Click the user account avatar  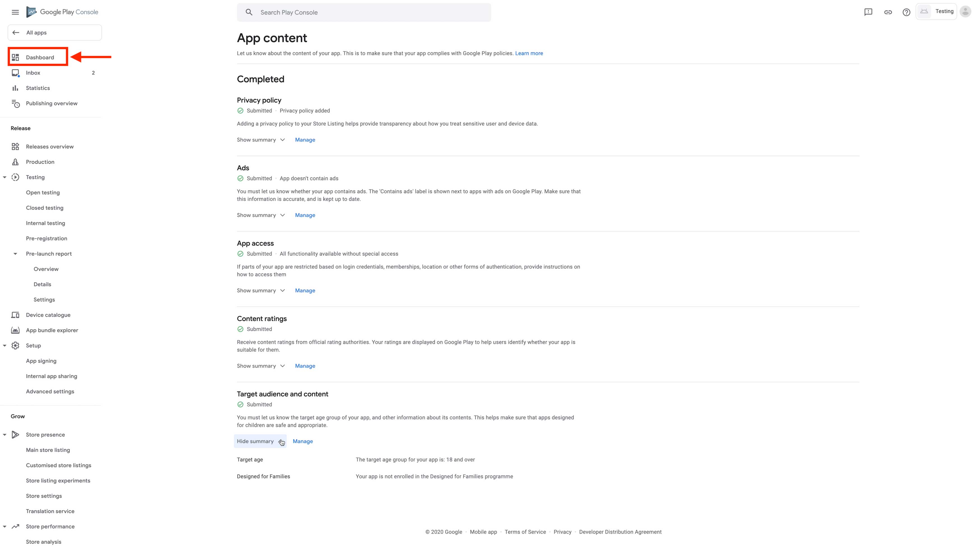coord(965,12)
